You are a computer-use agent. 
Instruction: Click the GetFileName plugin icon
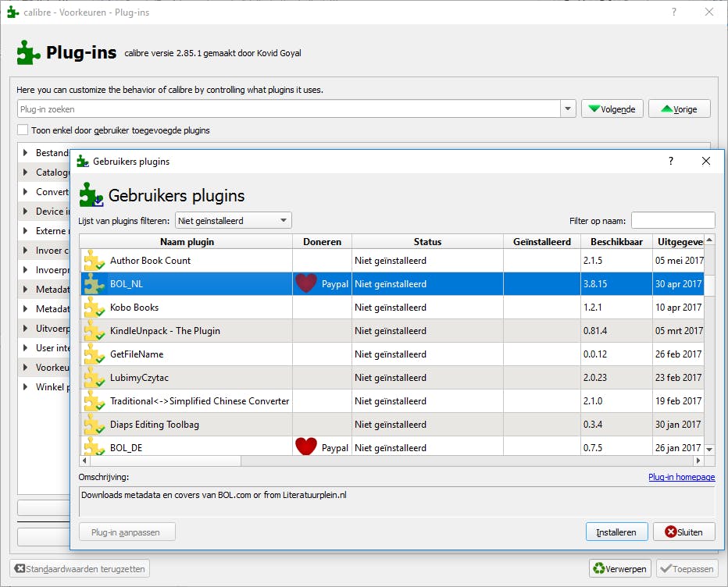(x=95, y=354)
